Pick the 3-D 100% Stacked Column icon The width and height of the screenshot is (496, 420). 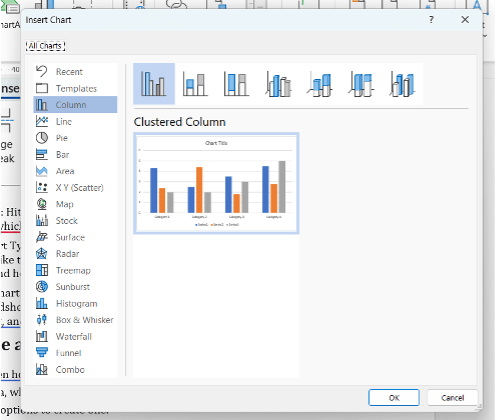click(x=361, y=84)
